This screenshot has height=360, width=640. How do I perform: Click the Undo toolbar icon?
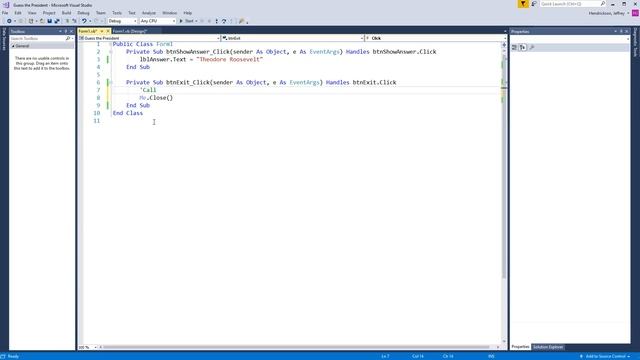pyautogui.click(x=84, y=21)
